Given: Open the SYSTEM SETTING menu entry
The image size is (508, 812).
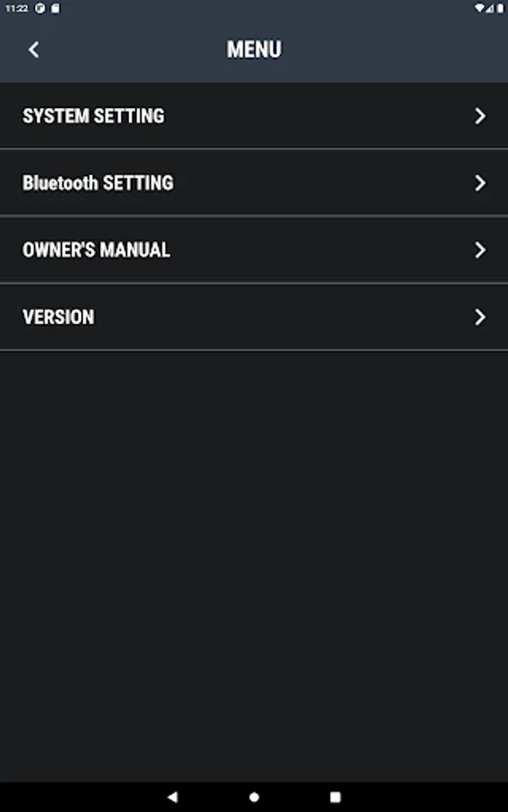Looking at the screenshot, I should tap(254, 116).
